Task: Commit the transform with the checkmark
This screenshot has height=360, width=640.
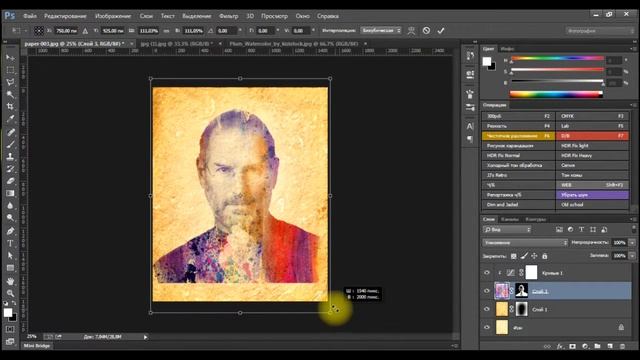Action: click(x=441, y=31)
